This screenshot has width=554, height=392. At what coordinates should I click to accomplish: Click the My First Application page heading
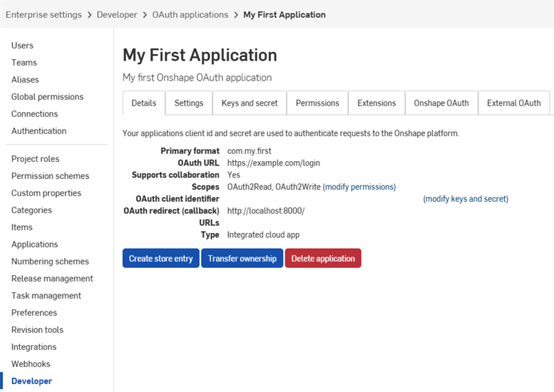[x=200, y=56]
